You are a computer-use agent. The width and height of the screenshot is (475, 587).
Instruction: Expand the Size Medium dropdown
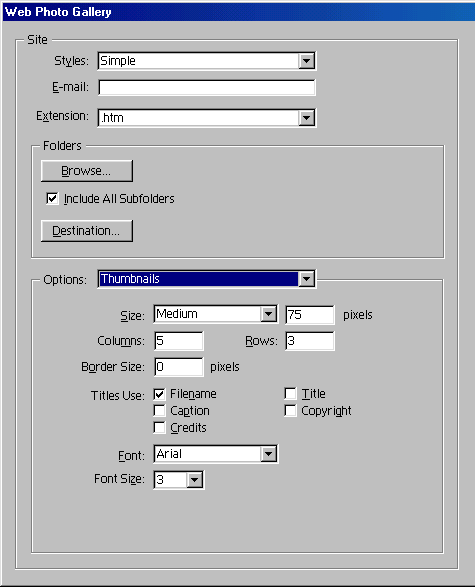tap(216, 314)
